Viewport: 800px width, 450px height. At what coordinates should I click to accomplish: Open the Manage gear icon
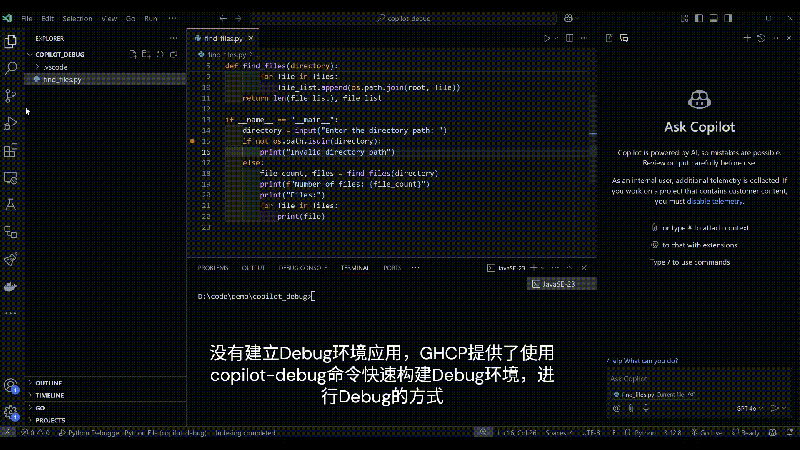(11, 412)
